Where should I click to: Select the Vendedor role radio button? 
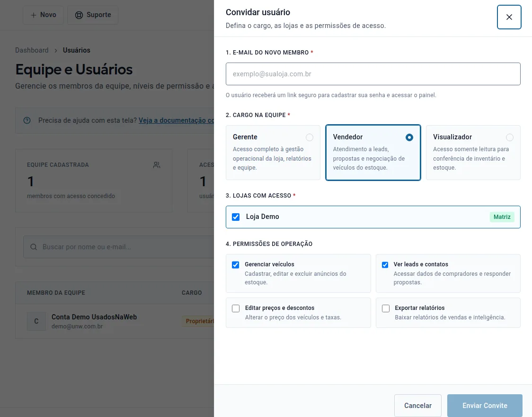[x=409, y=137]
